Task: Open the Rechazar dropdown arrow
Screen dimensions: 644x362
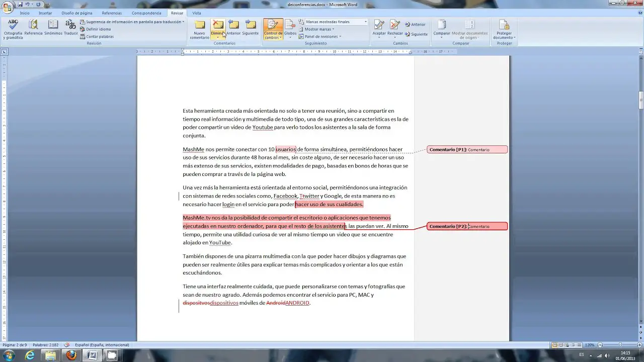Action: pyautogui.click(x=395, y=37)
